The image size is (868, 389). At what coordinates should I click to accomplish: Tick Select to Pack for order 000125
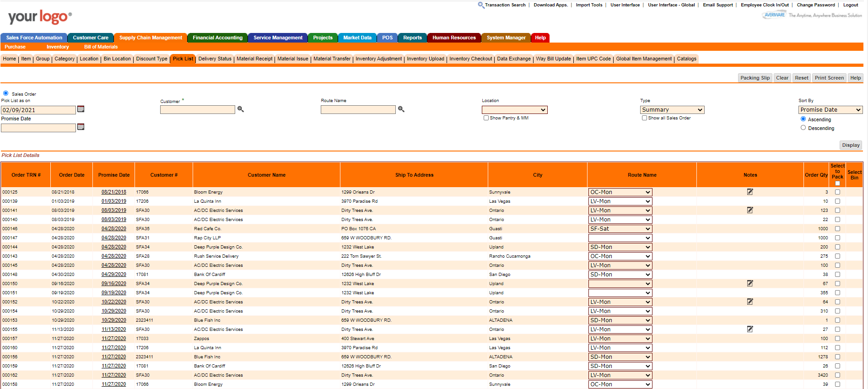(837, 192)
